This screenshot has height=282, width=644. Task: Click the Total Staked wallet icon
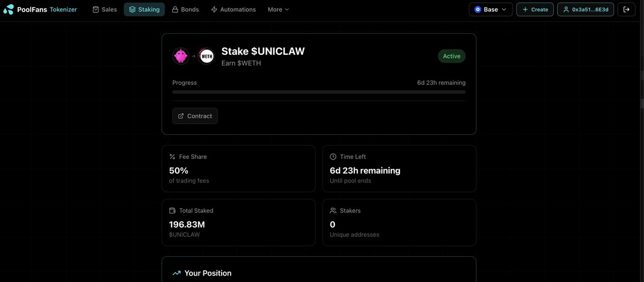click(172, 211)
